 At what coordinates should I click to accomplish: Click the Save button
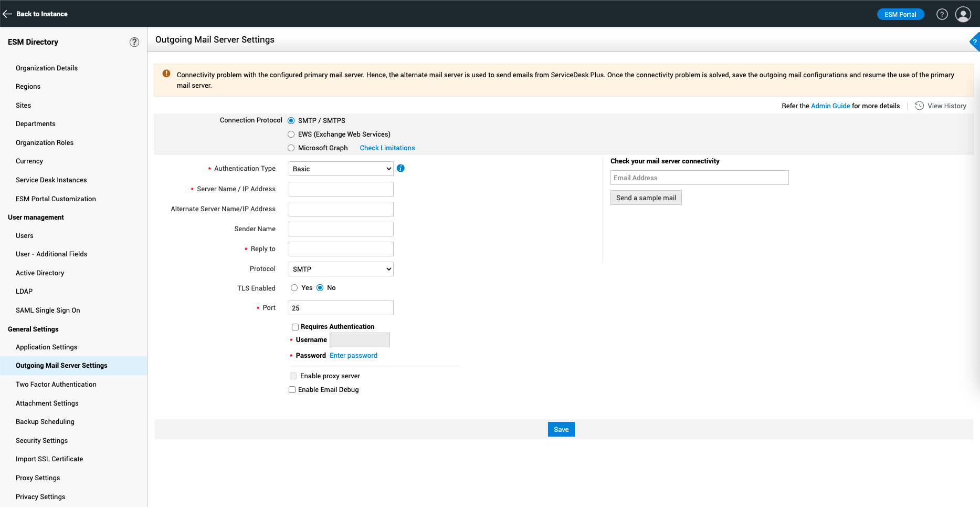pyautogui.click(x=561, y=429)
